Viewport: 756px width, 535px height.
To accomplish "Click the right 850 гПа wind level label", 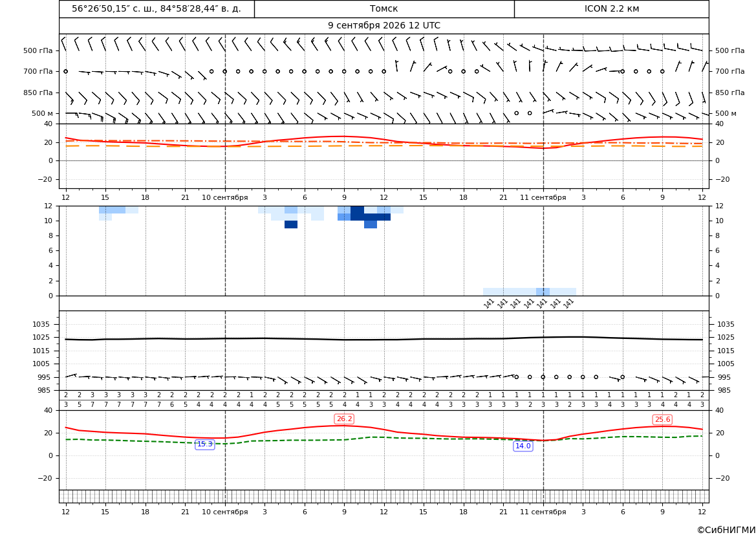I will [730, 93].
